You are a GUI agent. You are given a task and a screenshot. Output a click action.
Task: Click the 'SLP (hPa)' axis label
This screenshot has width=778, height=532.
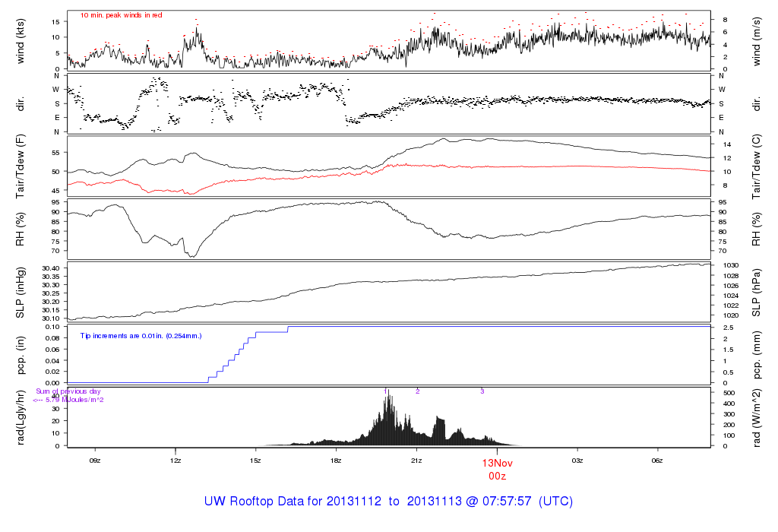point(756,293)
